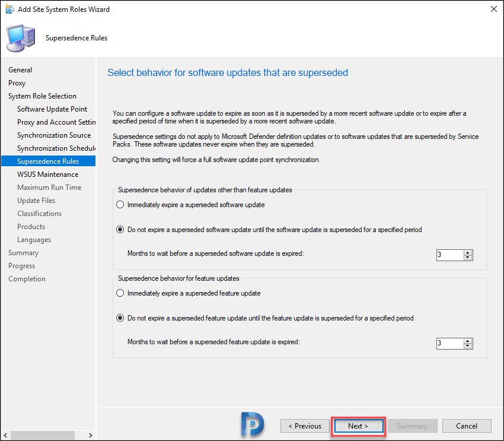Open Synchronization Schedule step
The height and width of the screenshot is (441, 504).
pyautogui.click(x=56, y=148)
